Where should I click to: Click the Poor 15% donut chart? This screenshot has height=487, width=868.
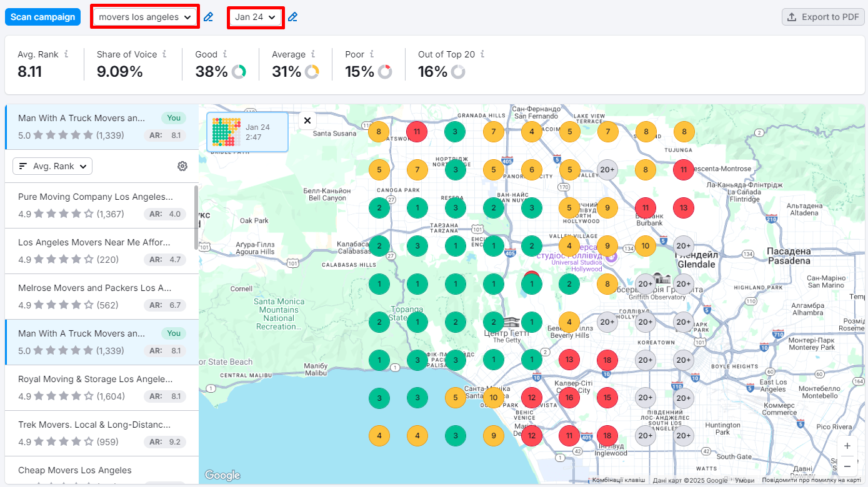[385, 72]
